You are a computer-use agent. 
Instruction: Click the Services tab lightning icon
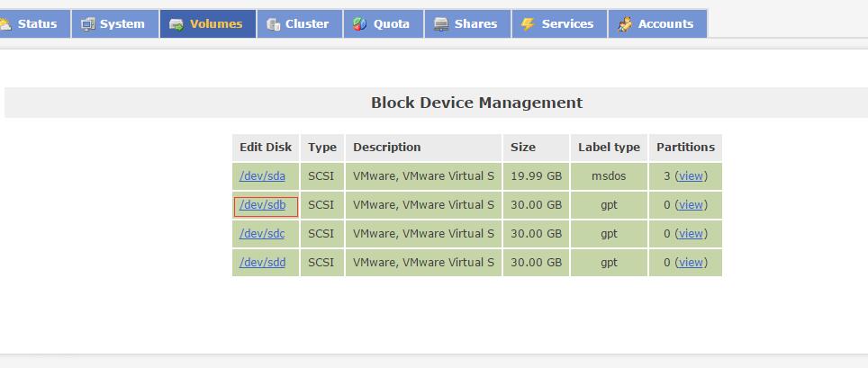[x=529, y=24]
